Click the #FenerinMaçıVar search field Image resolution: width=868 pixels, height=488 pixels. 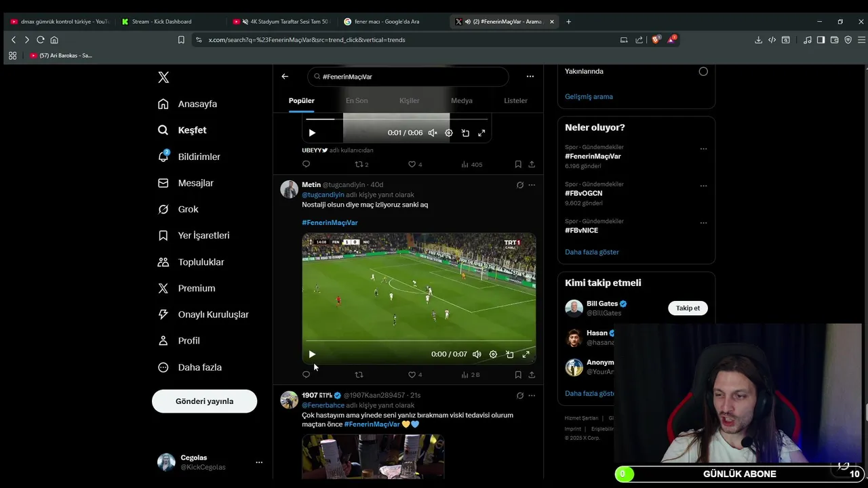tap(408, 77)
